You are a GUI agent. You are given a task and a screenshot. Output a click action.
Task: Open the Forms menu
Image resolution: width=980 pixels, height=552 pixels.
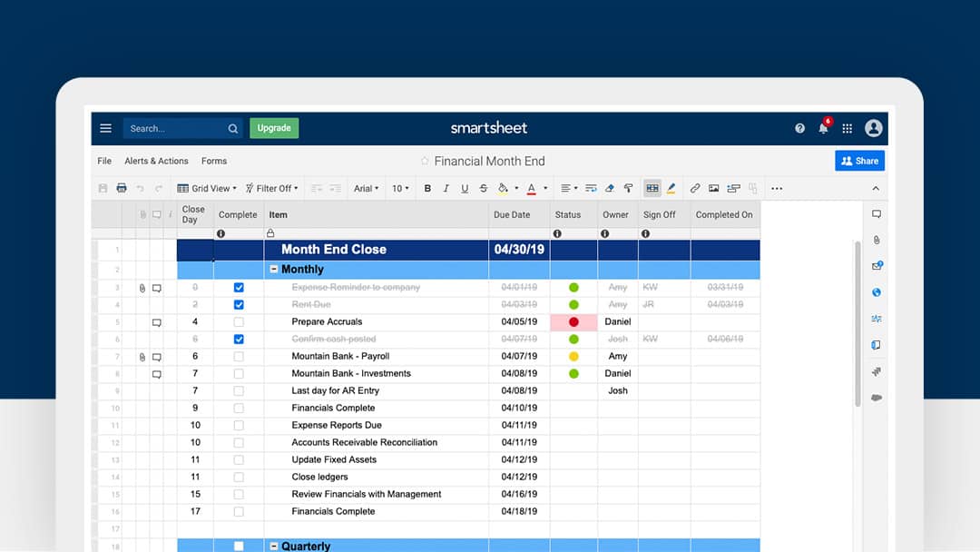(x=213, y=161)
